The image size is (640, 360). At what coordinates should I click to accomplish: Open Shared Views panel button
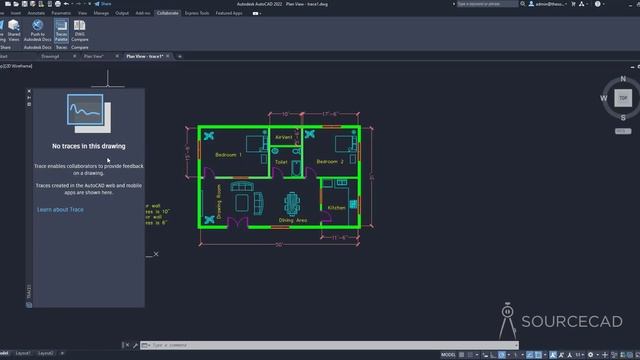pos(14,31)
